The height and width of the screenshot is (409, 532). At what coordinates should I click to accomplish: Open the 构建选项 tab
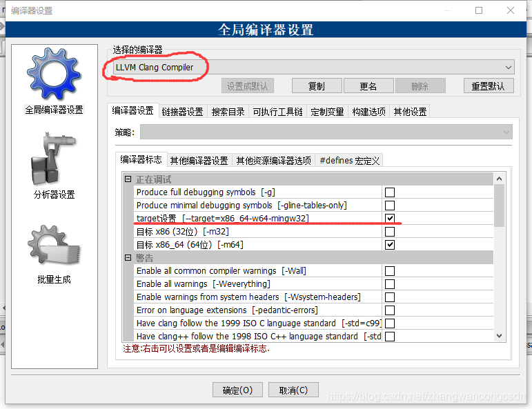[x=368, y=112]
